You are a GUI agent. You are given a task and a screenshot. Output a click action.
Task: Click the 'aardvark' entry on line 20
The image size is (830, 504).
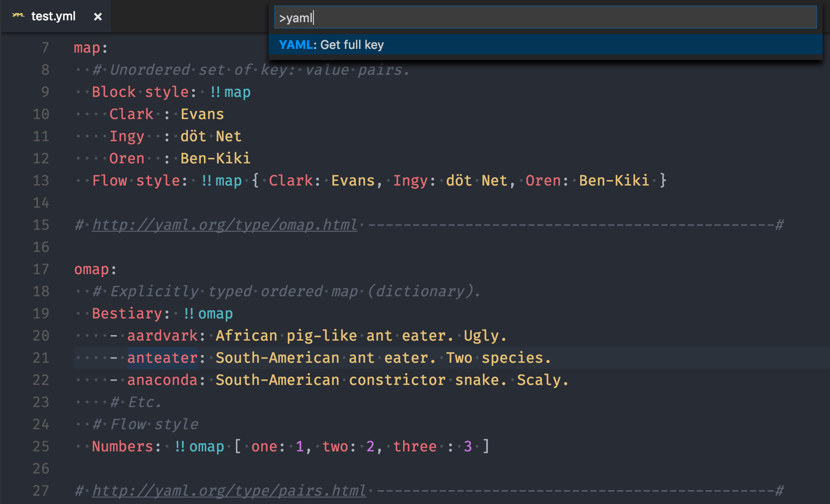162,336
